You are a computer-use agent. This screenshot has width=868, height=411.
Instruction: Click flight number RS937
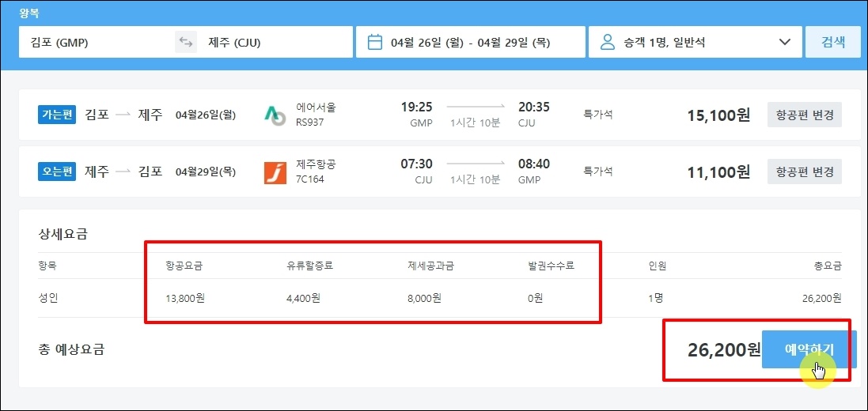click(x=310, y=123)
